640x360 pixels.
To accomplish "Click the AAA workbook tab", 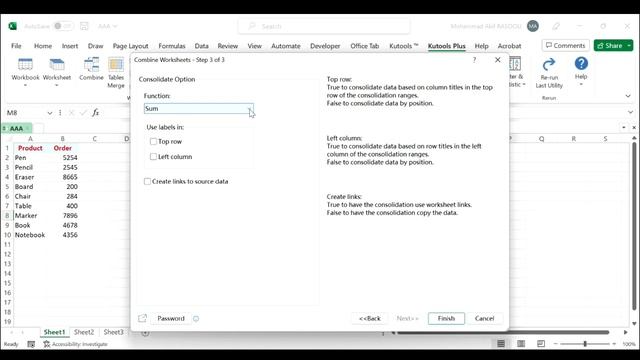I will click(16, 129).
